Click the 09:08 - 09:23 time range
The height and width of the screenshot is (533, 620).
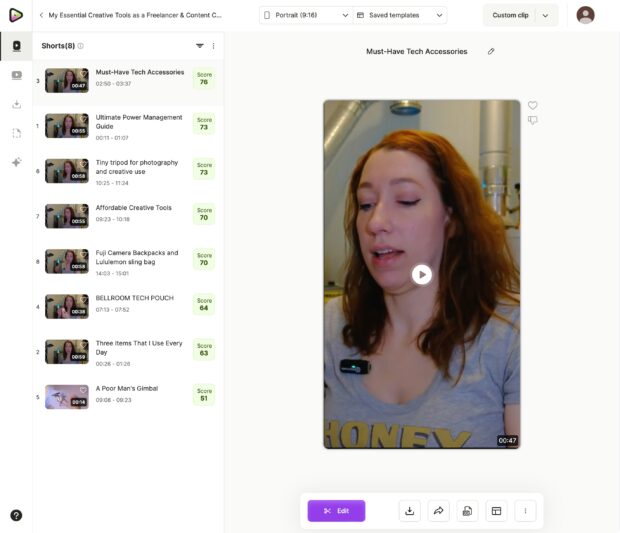tap(113, 400)
